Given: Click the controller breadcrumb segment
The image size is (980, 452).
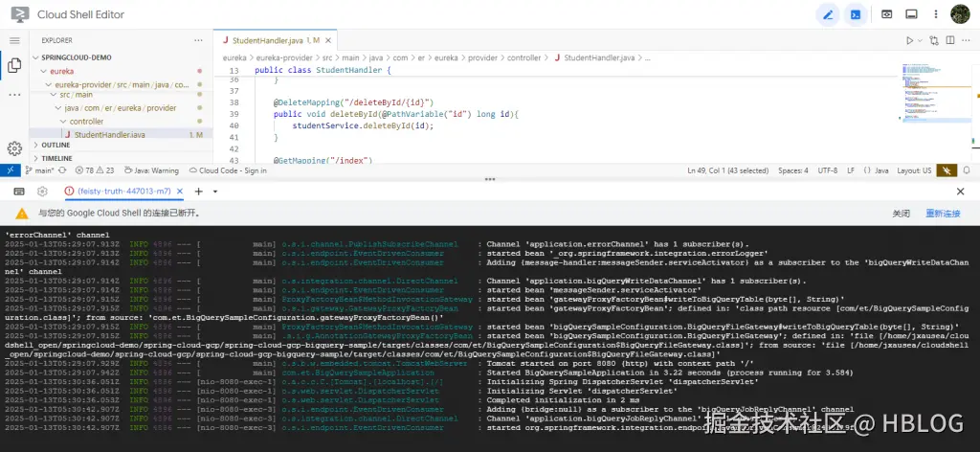Looking at the screenshot, I should (x=523, y=57).
